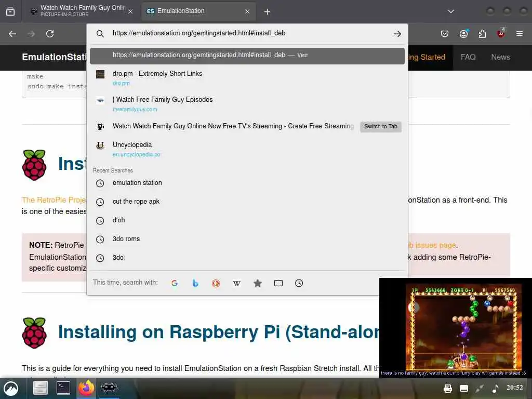Search open tabs with the tab icon
This screenshot has height=399, width=532.
(x=278, y=283)
